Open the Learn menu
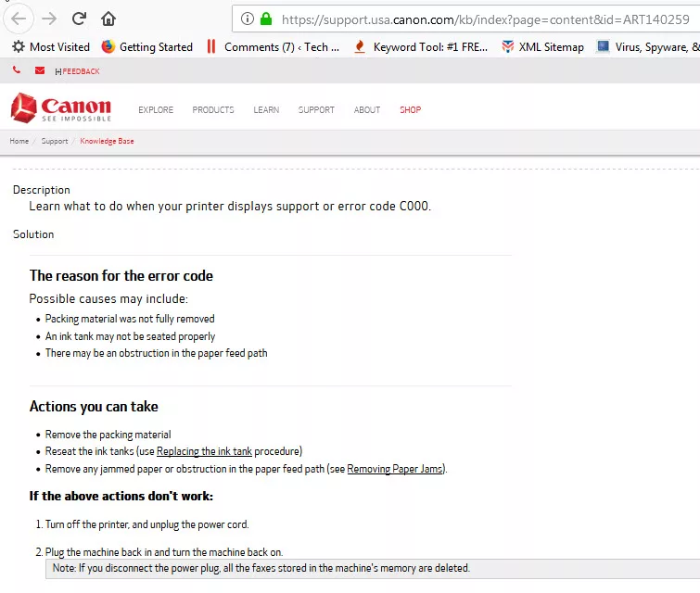This screenshot has height=593, width=700. pyautogui.click(x=266, y=109)
